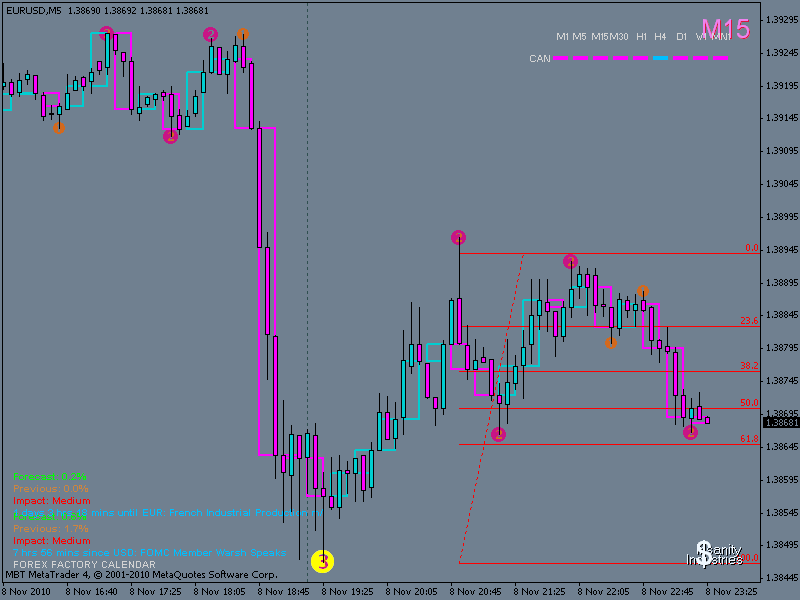Click the yellow circle wave marker labeled 3
Viewport: 800px width, 600px height.
[322, 562]
